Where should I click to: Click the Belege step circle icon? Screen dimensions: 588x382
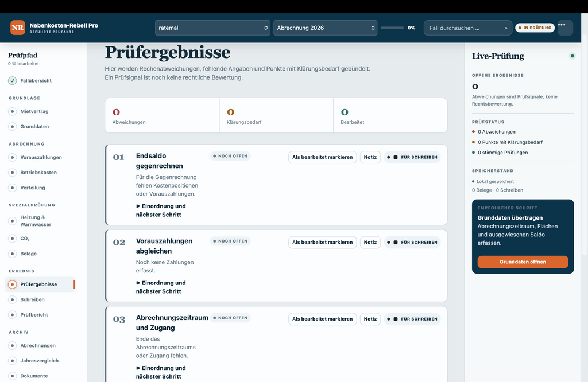13,254
